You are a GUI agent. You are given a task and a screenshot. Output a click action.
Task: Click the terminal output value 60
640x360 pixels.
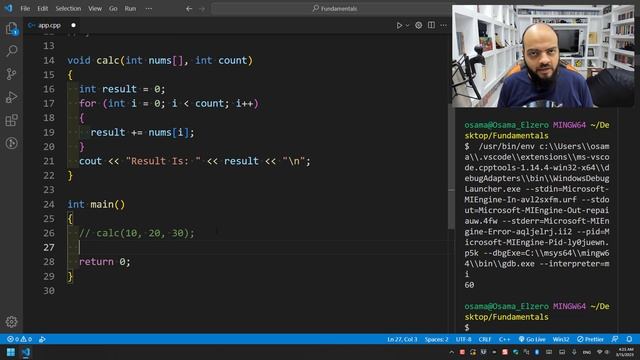tap(469, 285)
